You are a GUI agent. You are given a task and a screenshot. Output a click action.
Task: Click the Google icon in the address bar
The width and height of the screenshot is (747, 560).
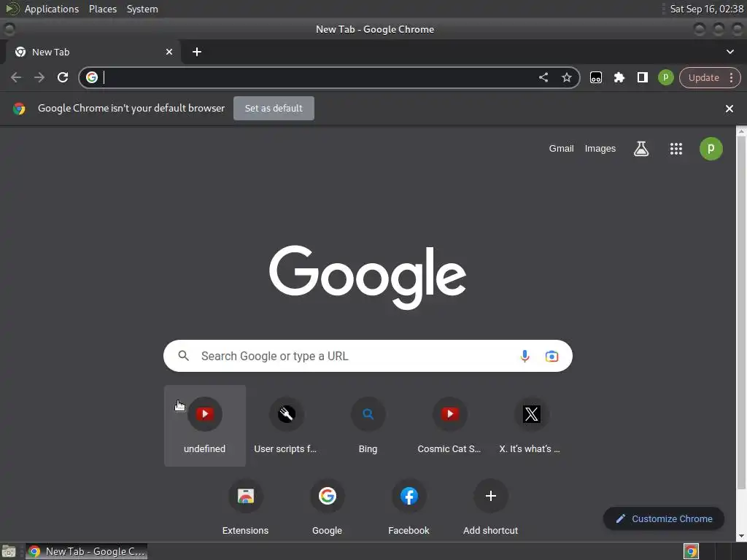coord(92,77)
